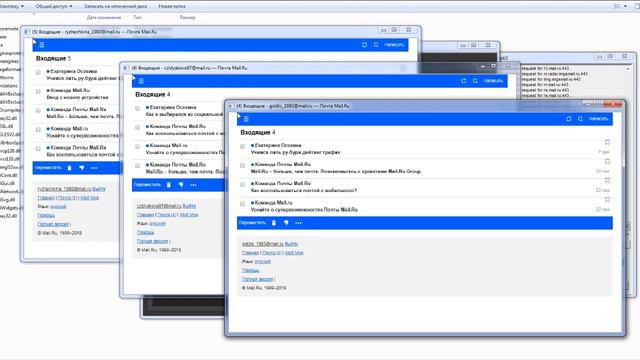640x360 pixels.
Task: Click trash icon in czidyakova97 window toolbar
Action: coord(169,185)
